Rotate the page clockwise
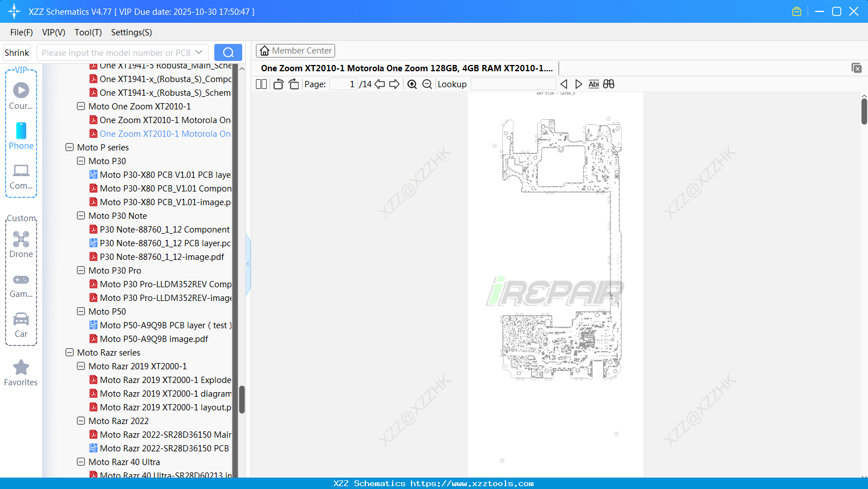Image resolution: width=868 pixels, height=489 pixels. tap(294, 84)
